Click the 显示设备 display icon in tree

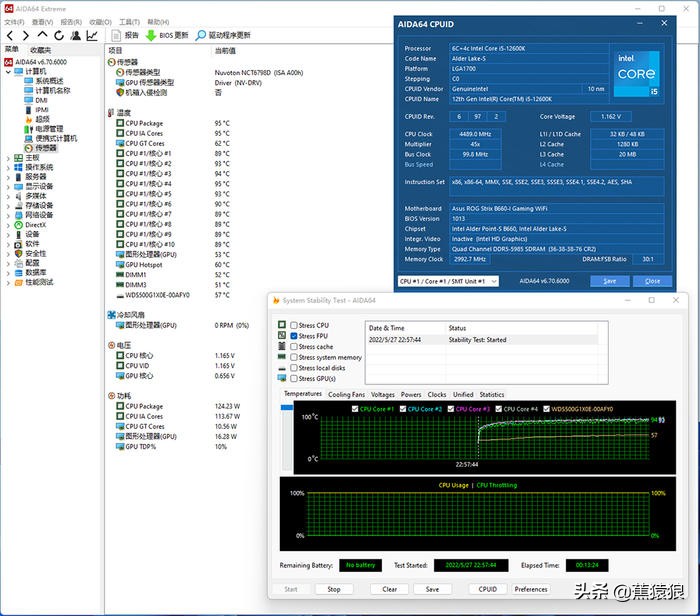18,187
